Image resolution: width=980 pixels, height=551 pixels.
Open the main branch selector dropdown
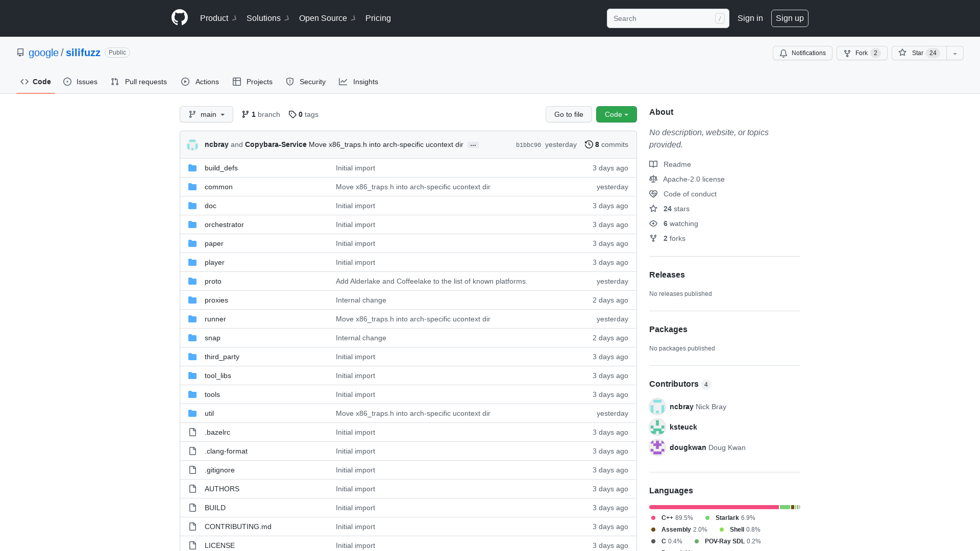(206, 114)
